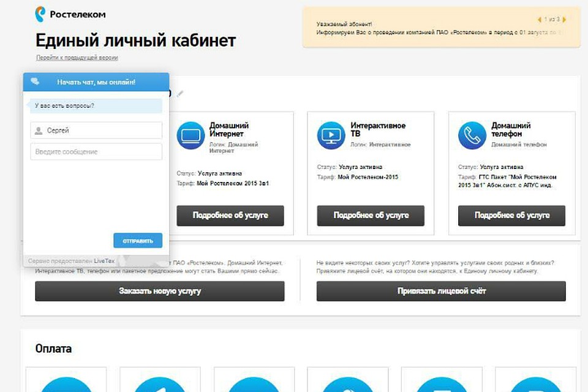Click the user avatar icon in name field

(38, 130)
